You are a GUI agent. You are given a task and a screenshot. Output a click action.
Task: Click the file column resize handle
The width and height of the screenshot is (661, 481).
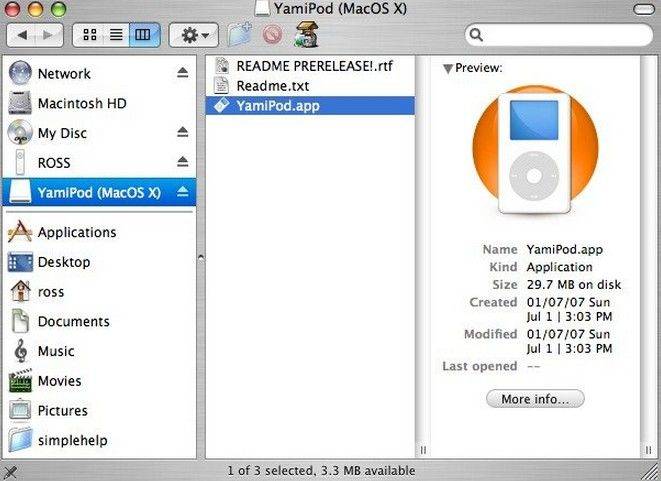423,450
